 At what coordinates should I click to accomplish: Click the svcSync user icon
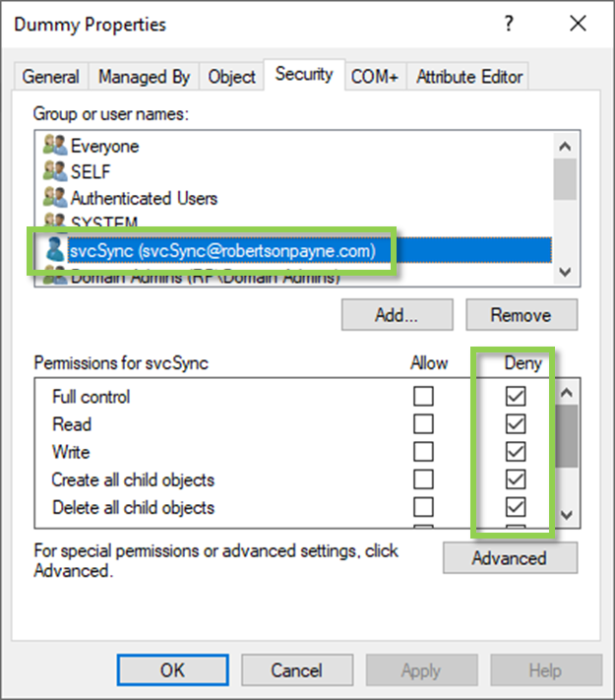pyautogui.click(x=55, y=249)
